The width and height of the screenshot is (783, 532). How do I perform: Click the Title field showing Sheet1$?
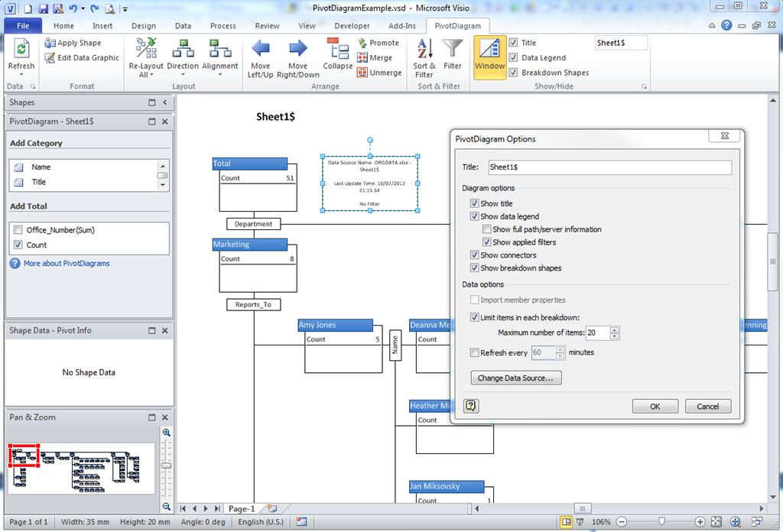tap(609, 167)
